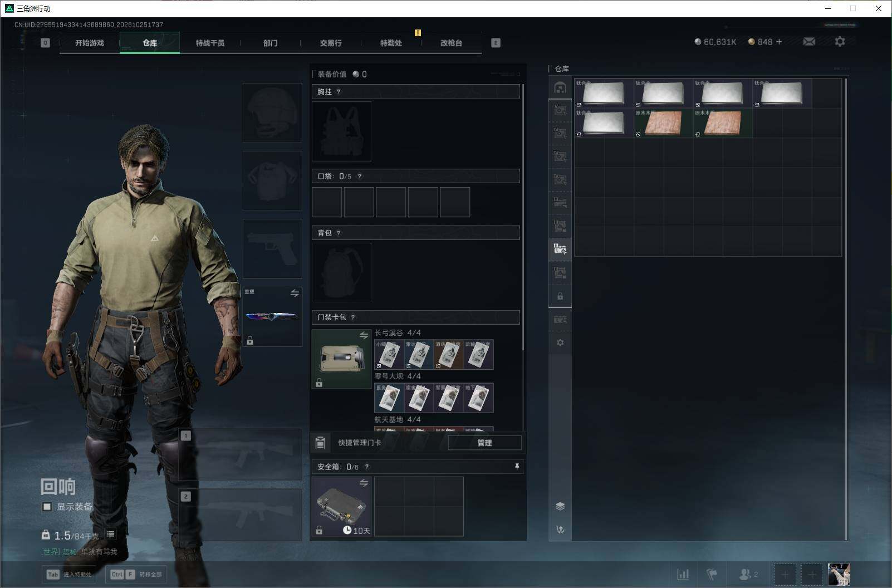Click the friends icon showing 2

click(x=748, y=574)
